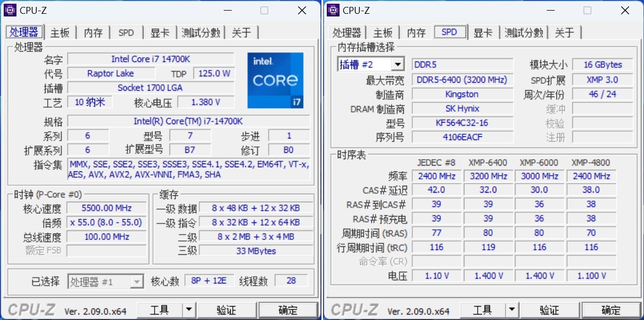Image resolution: width=644 pixels, height=320 pixels.
Task: Click 确定 button in right window
Action: pos(611,310)
